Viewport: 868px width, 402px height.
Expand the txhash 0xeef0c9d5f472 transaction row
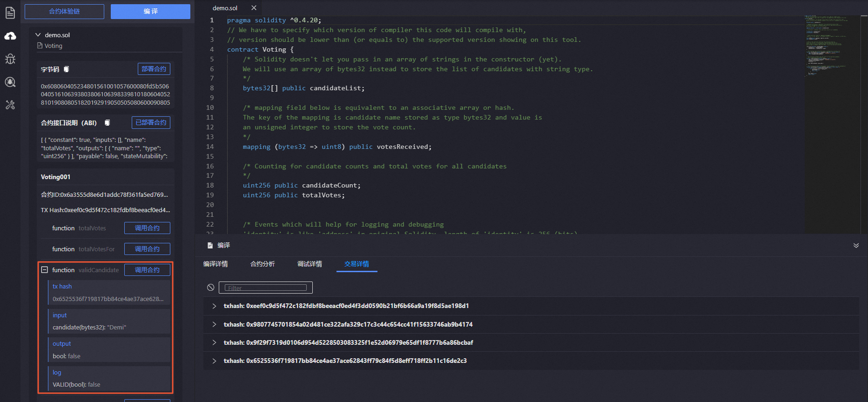click(214, 306)
